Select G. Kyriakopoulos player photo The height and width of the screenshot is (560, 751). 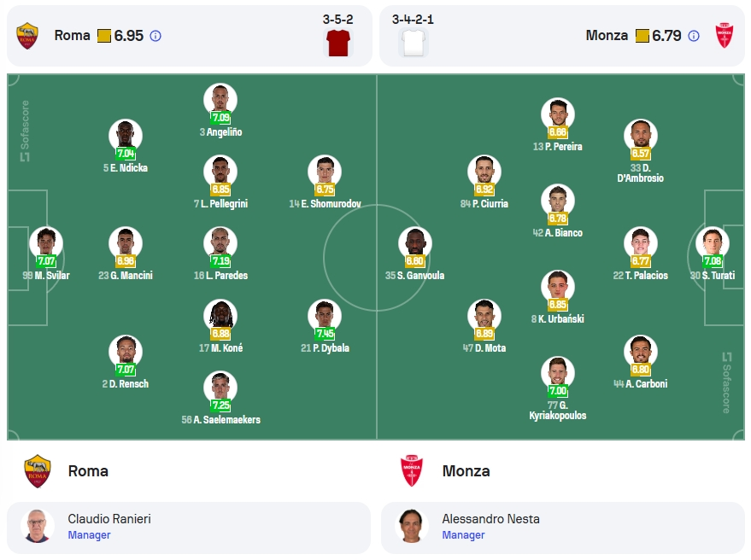[558, 373]
